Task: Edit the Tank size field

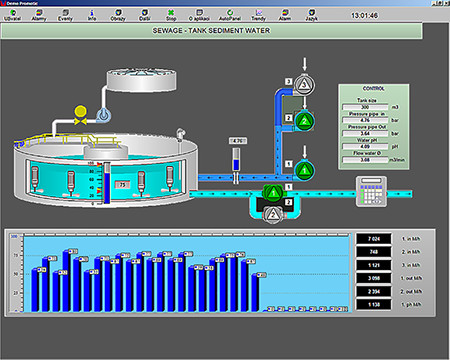Action: coord(365,107)
